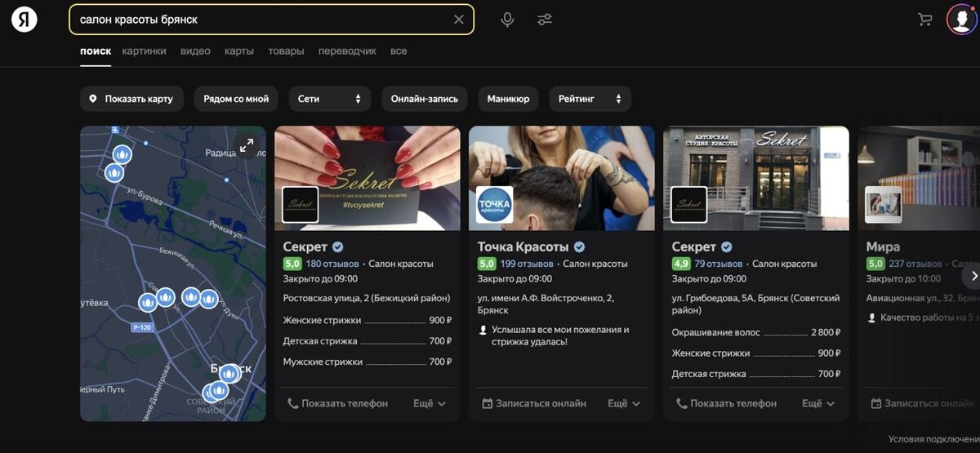Click the 4,9 rating badge
Viewport: 980px width, 453px height.
click(681, 264)
